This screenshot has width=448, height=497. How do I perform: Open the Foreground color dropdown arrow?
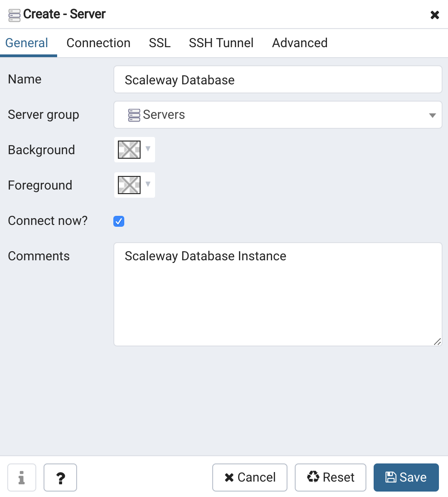click(148, 185)
